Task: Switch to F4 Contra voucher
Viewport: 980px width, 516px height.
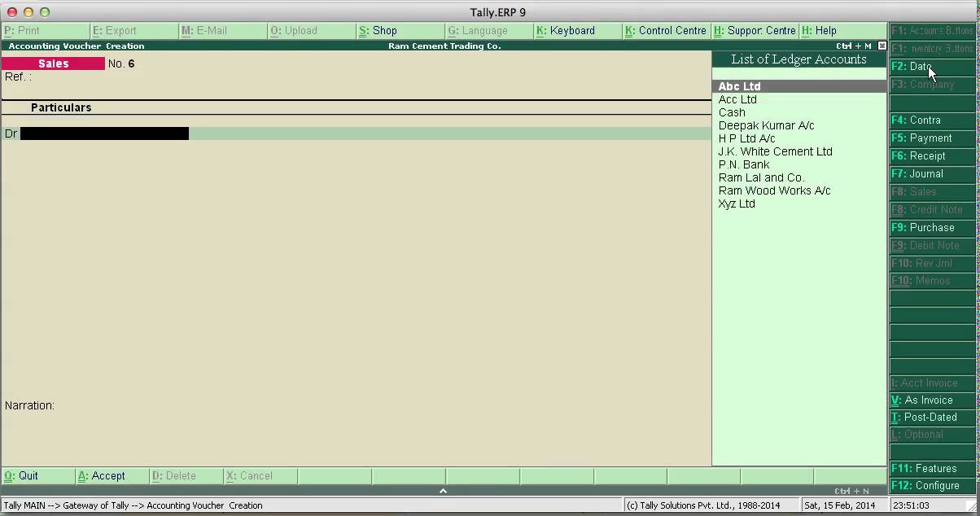Action: click(932, 120)
